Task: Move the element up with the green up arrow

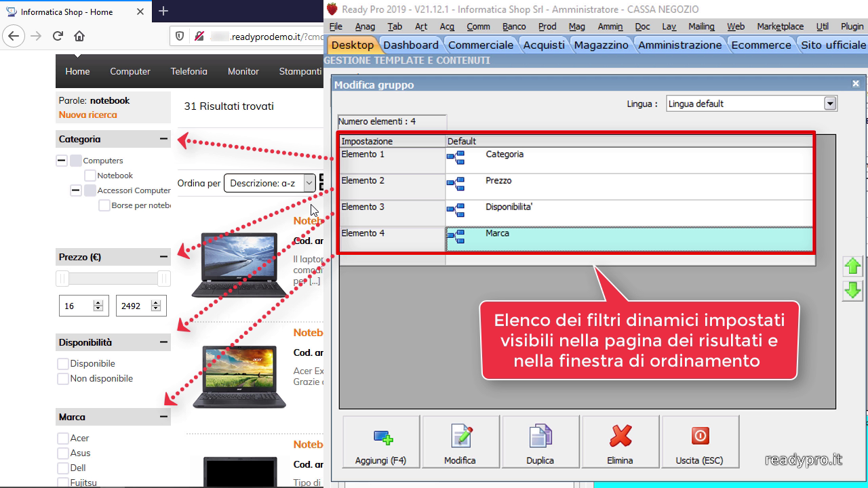Action: (852, 266)
